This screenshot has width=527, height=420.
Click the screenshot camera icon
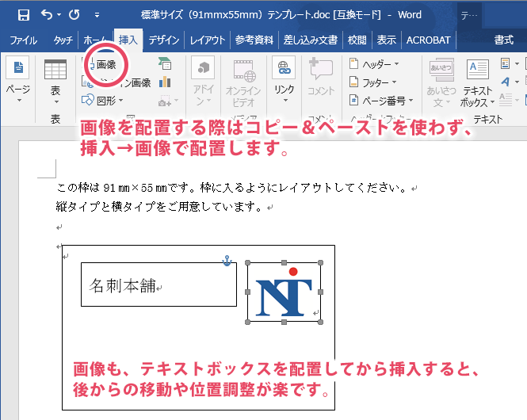click(165, 101)
